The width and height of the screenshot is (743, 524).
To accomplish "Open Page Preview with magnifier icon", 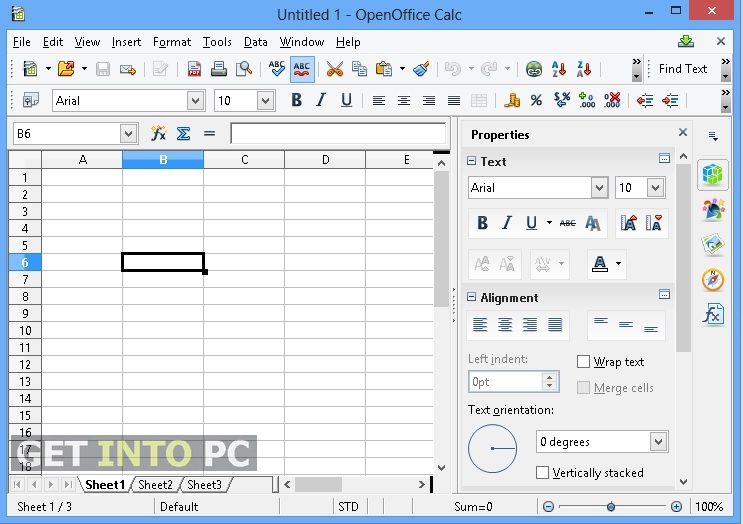I will [244, 69].
